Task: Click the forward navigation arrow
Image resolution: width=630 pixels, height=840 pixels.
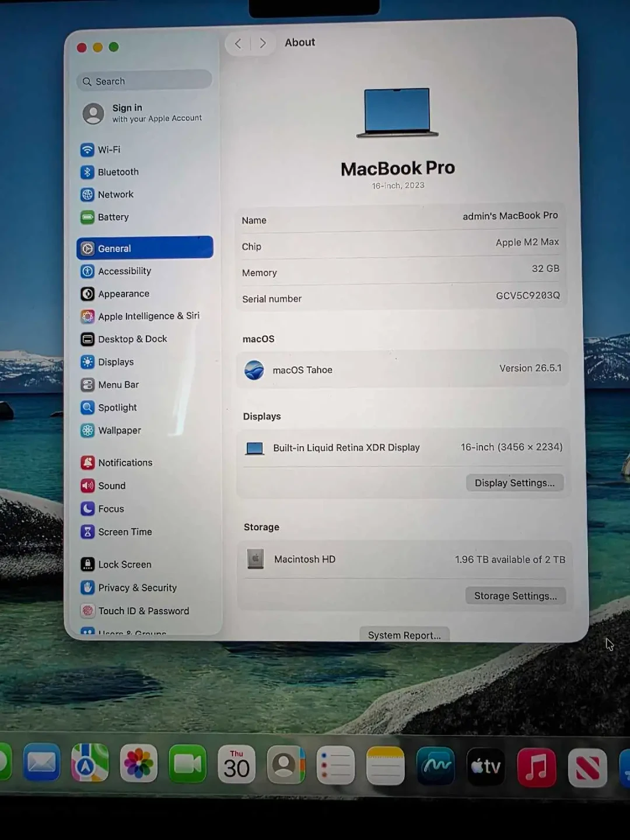Action: tap(262, 43)
